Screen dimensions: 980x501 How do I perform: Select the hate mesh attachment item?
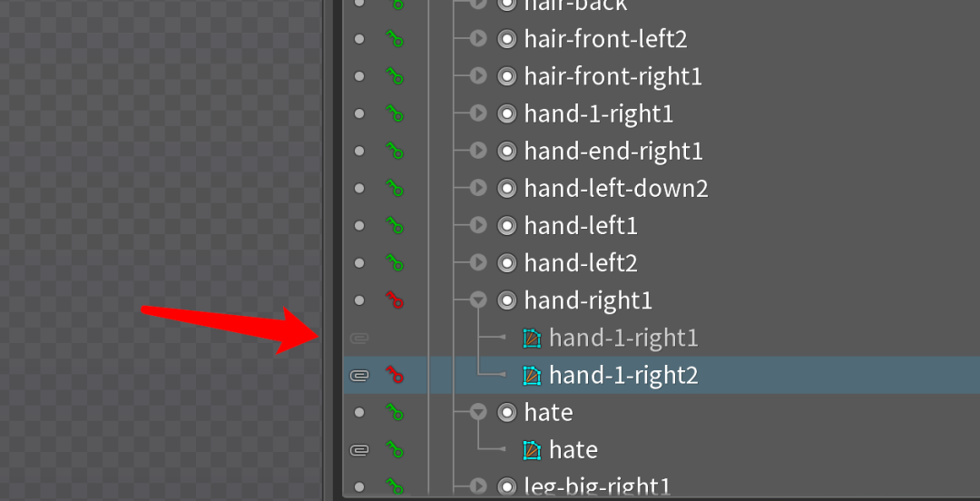(573, 449)
